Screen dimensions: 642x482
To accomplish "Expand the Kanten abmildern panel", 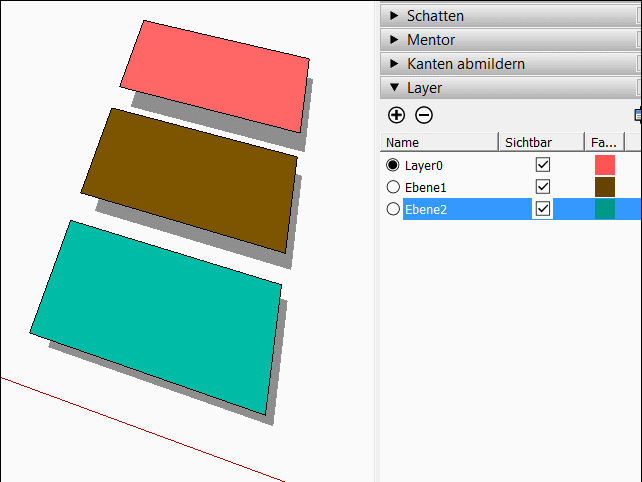I will [511, 63].
